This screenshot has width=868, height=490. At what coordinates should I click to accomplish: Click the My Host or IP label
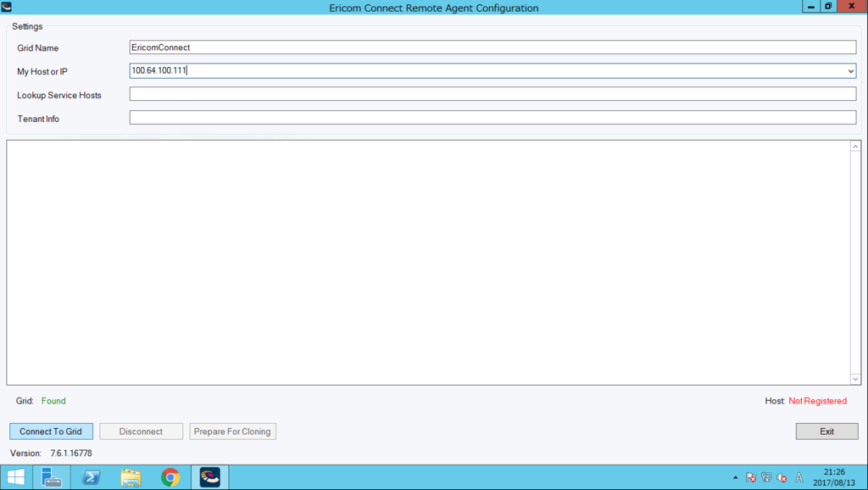click(x=42, y=71)
